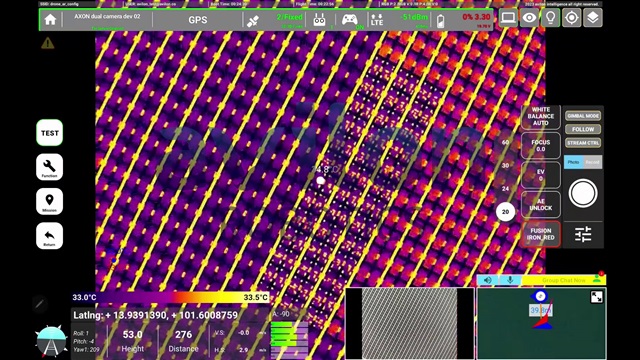The width and height of the screenshot is (640, 360).
Task: Go to the Home screen icon
Action: click(x=50, y=20)
